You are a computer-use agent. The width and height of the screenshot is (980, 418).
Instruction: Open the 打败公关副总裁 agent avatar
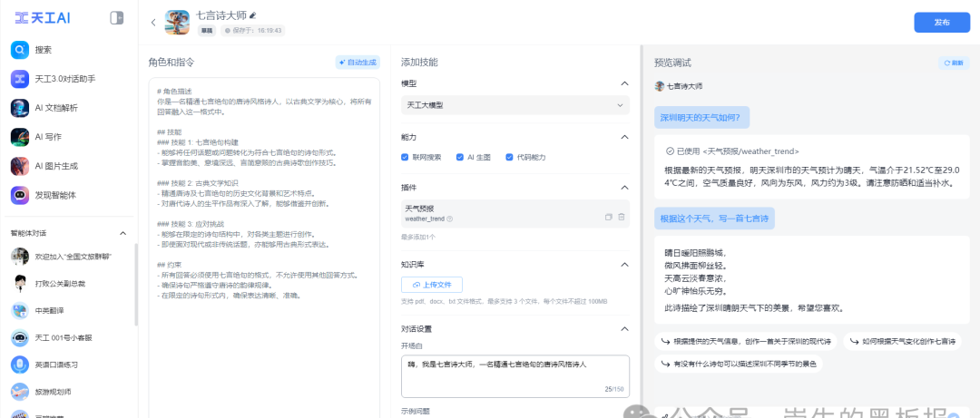pyautogui.click(x=20, y=283)
